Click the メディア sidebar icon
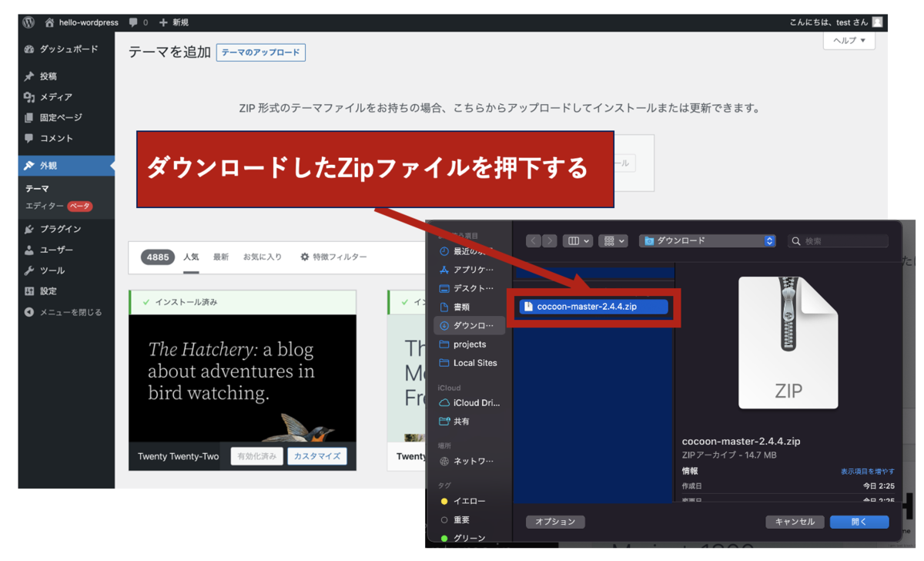The image size is (924, 561). click(29, 97)
